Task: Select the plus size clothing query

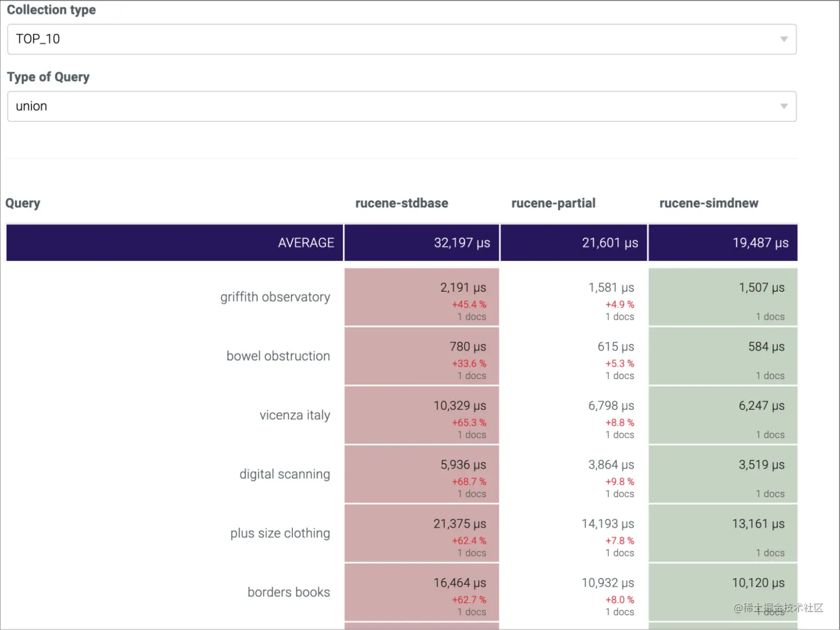Action: pyautogui.click(x=280, y=533)
